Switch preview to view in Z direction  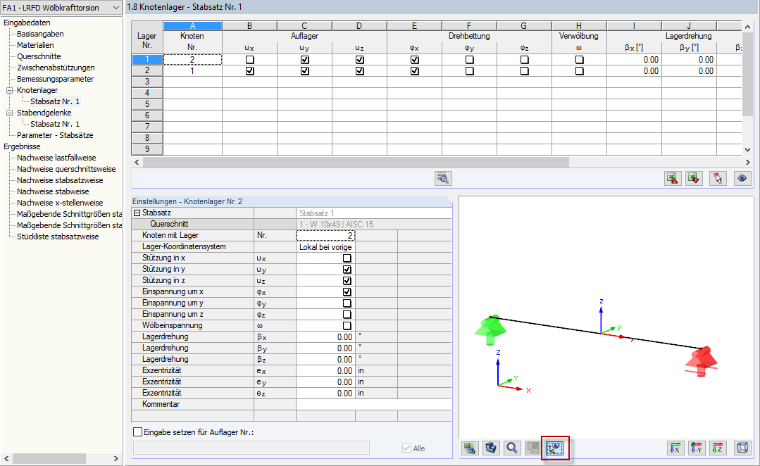(717, 448)
